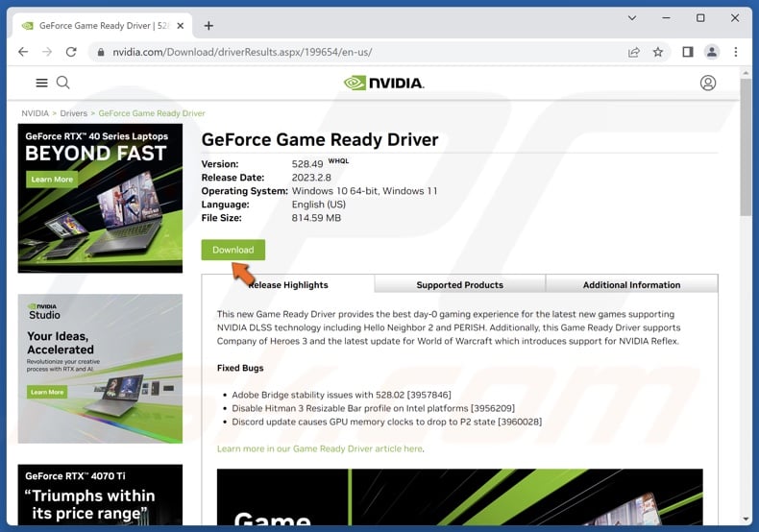Screen dimensions: 759x532
Task: Click the browser Back arrow
Action: (x=23, y=52)
